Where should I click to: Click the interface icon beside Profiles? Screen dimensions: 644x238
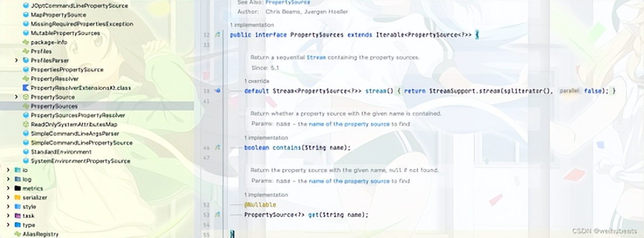[26, 52]
